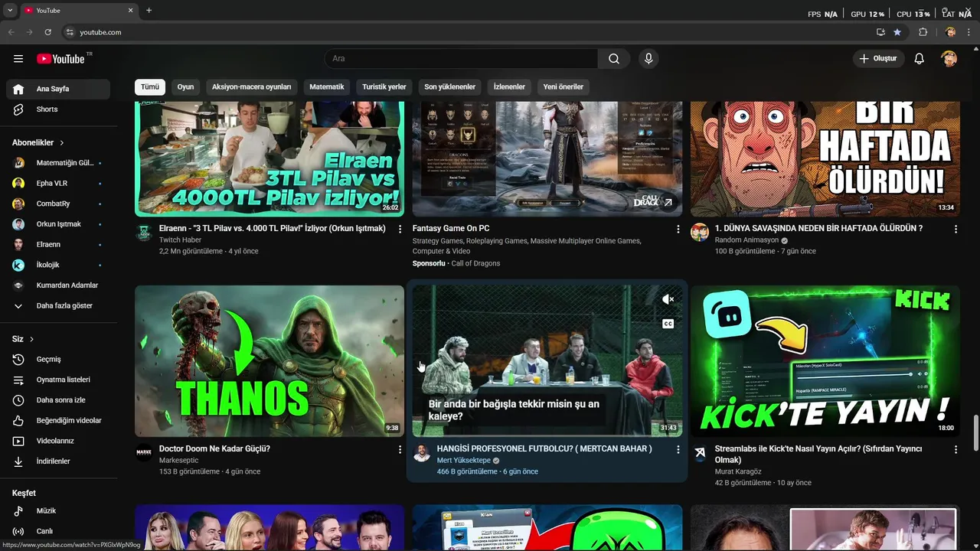This screenshot has height=551, width=980.
Task: Click the YouTube logo
Action: (x=60, y=59)
